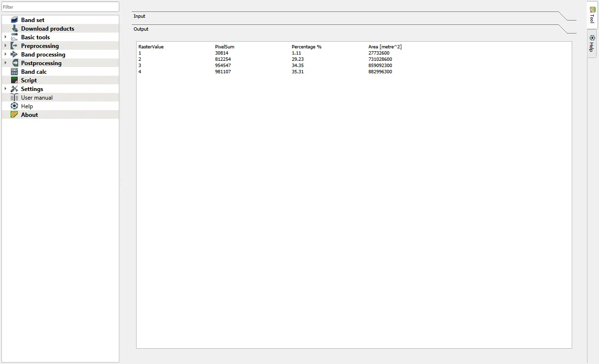599x364 pixels.
Task: Focus the Filter search field
Action: tap(60, 7)
